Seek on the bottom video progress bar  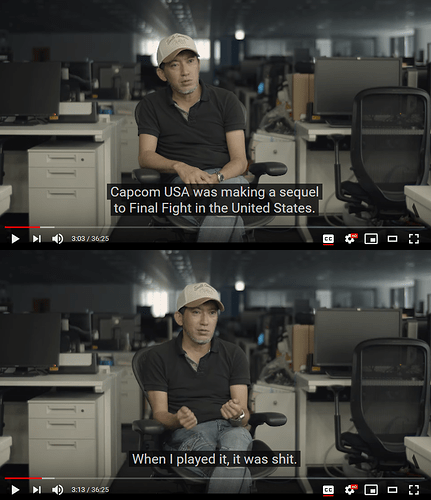coord(215,478)
